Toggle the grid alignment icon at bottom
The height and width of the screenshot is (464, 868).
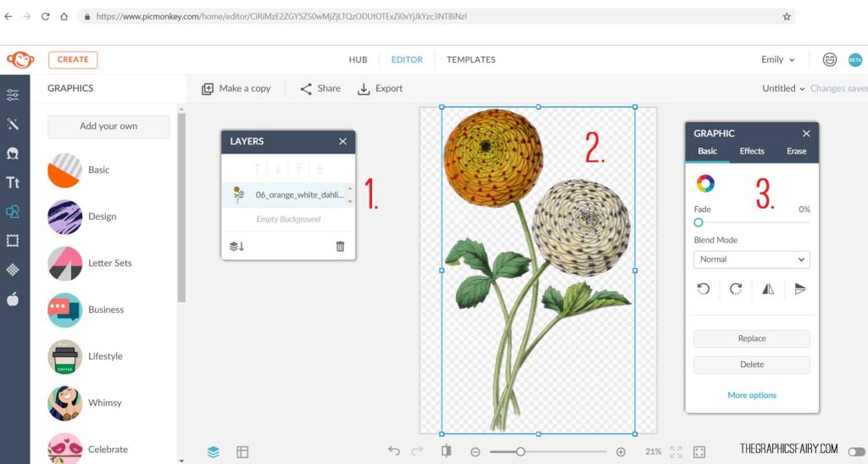click(242, 452)
